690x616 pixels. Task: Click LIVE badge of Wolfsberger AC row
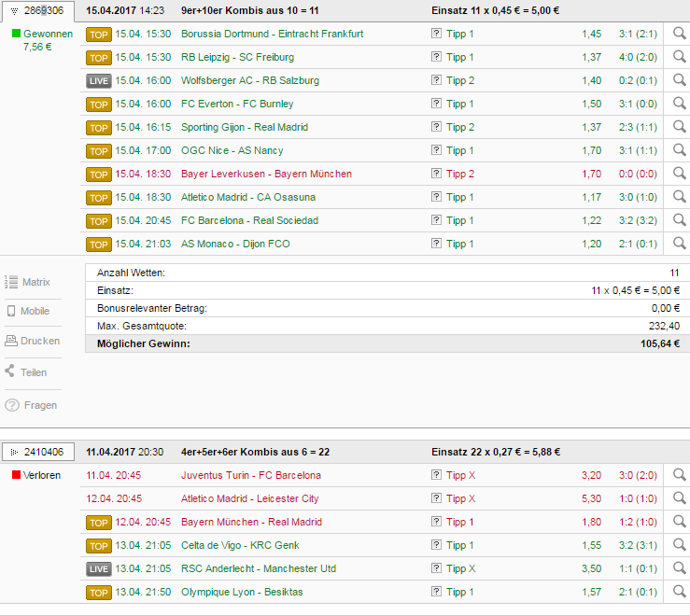[x=99, y=81]
